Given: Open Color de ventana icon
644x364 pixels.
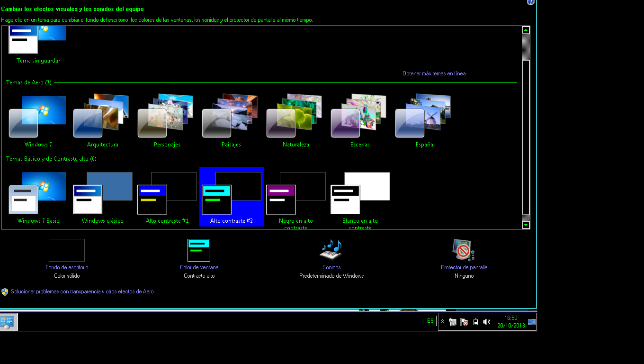Looking at the screenshot, I should (199, 250).
